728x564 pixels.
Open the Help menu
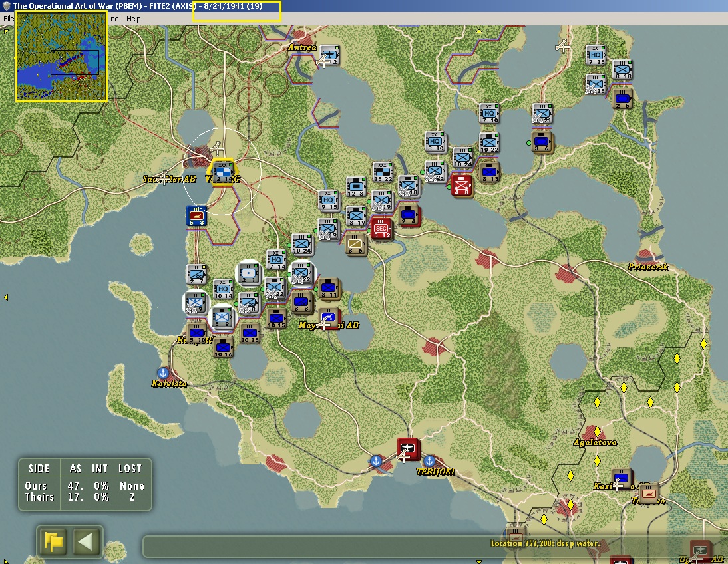click(x=133, y=19)
